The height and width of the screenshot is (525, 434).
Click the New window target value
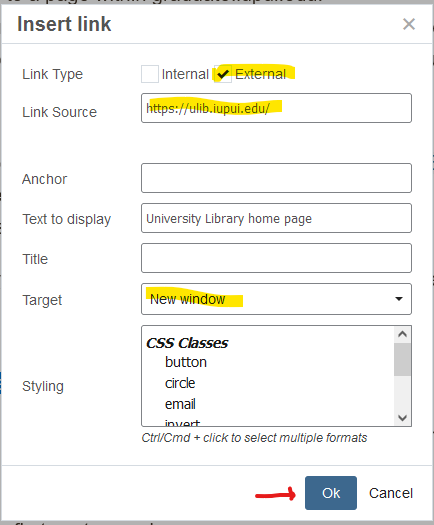click(x=188, y=299)
